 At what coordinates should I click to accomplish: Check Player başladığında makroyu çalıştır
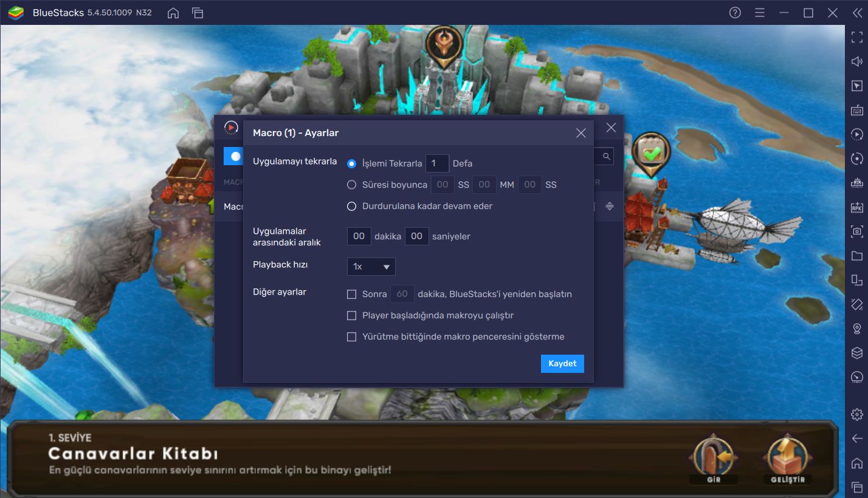351,315
